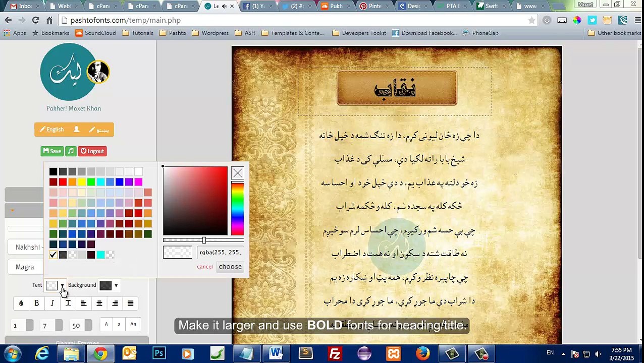Open the Wordpress bookmark folder
644x363 pixels.
pos(210,33)
